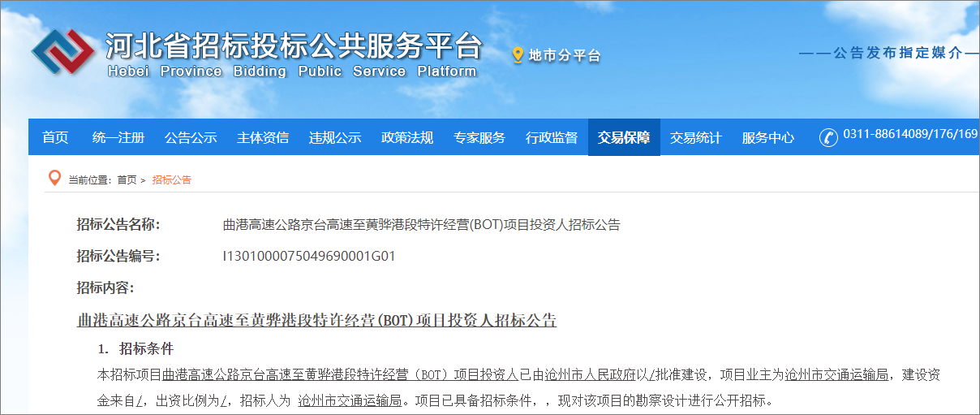Go to 首页 in navigation bar

(55, 137)
